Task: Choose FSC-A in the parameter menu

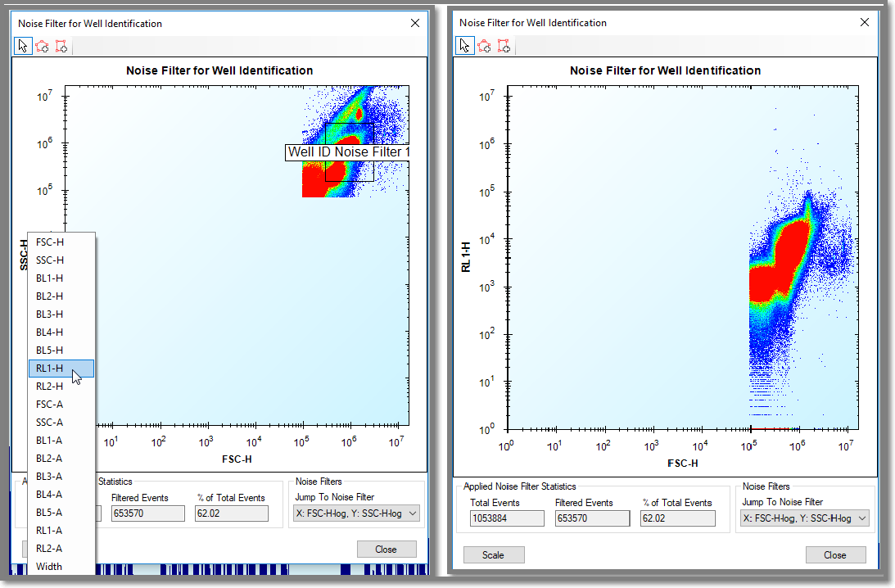Action: point(50,405)
